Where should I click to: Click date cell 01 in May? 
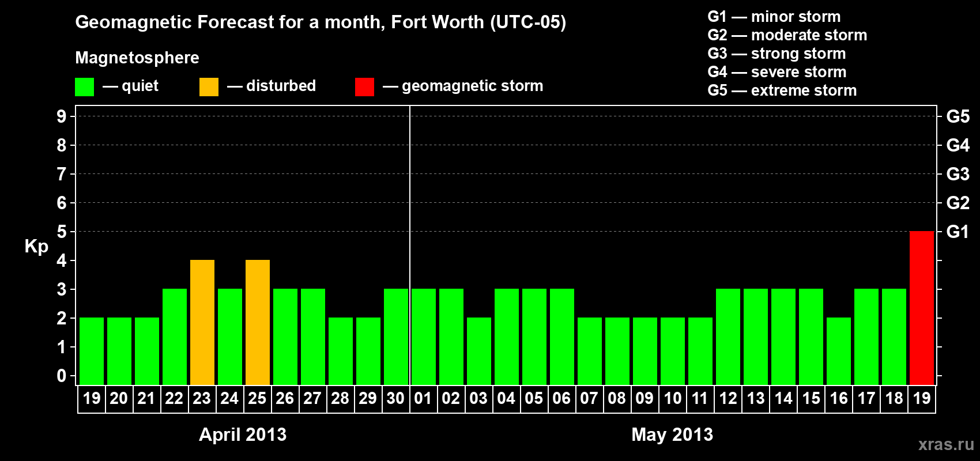tap(423, 399)
